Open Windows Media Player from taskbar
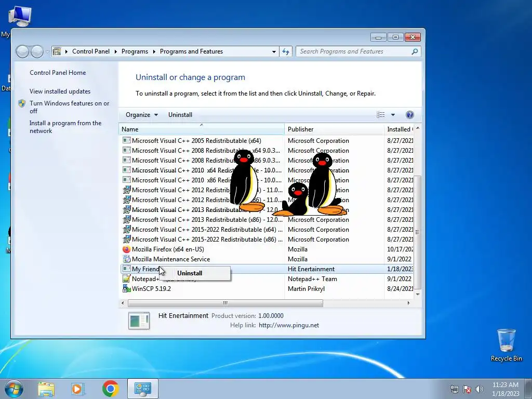The image size is (532, 399). pos(77,389)
